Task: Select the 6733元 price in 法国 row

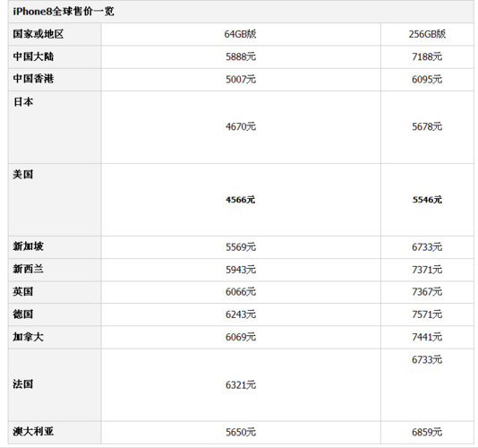Action: click(x=427, y=360)
